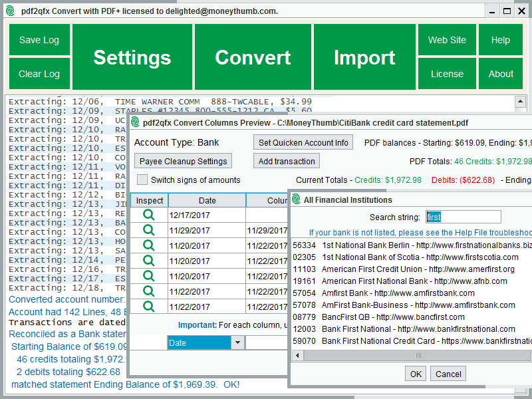The height and width of the screenshot is (399, 532).
Task: Select American First National Bank entry
Action: click(x=411, y=281)
